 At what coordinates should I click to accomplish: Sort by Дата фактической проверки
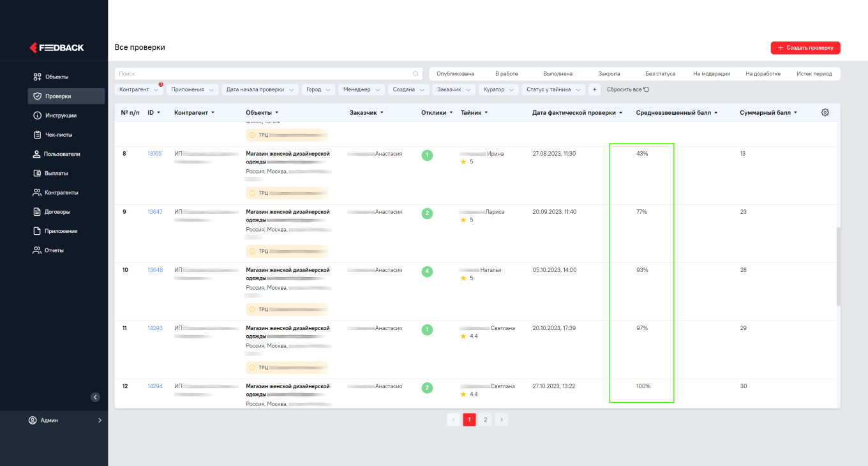[578, 113]
